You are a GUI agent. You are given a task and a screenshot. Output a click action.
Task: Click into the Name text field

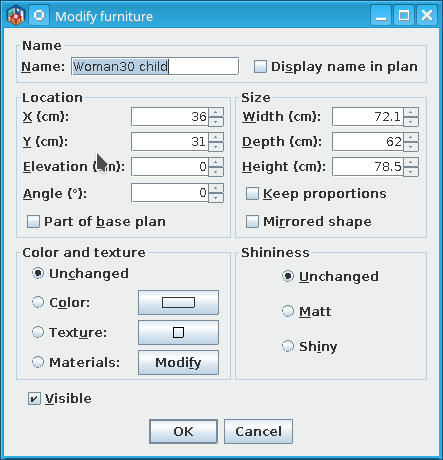[x=155, y=66]
